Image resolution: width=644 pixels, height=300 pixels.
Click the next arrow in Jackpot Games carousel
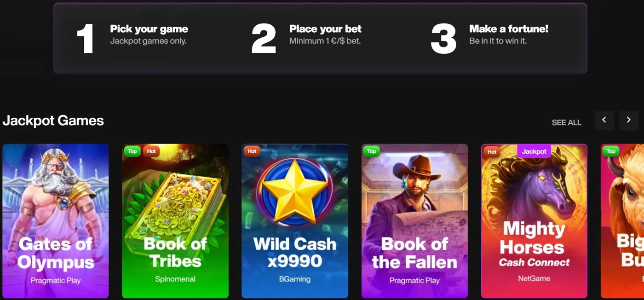pos(628,120)
